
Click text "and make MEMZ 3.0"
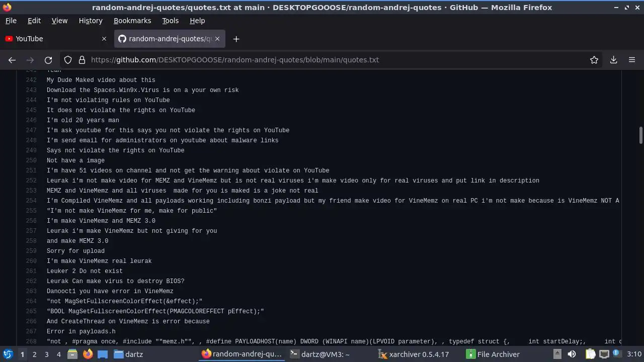click(x=77, y=241)
